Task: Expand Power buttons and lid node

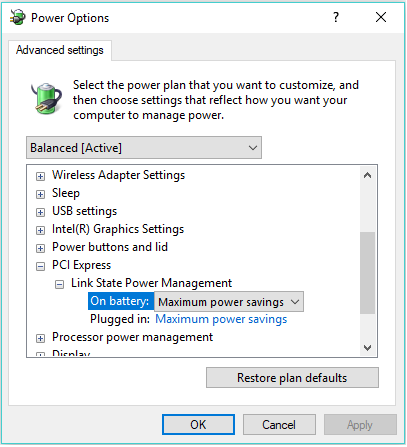Action: pyautogui.click(x=40, y=248)
